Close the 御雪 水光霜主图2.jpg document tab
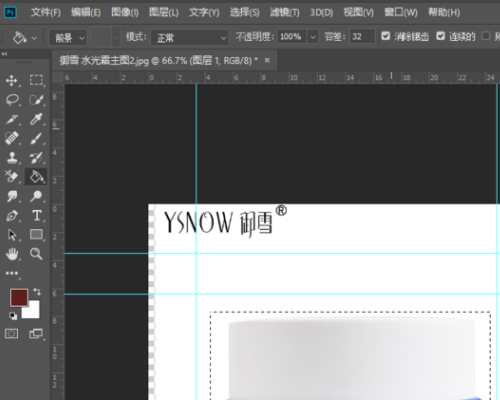Image resolution: width=500 pixels, height=400 pixels. [x=267, y=60]
